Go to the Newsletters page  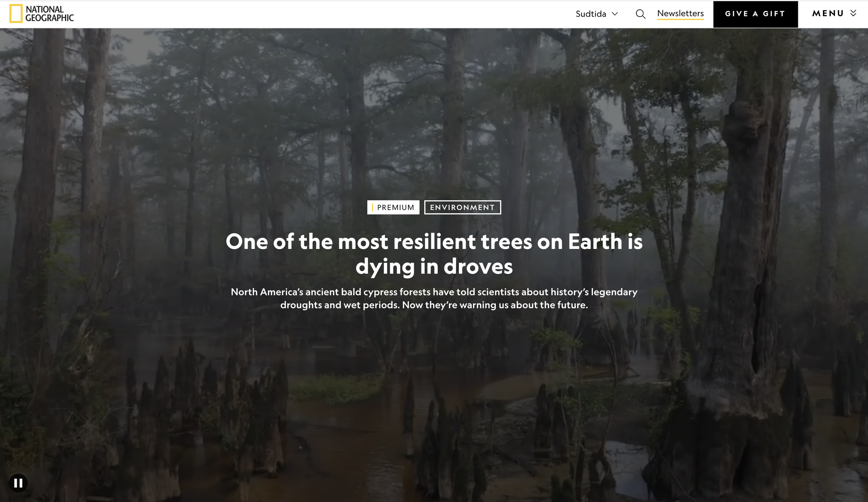(x=680, y=13)
